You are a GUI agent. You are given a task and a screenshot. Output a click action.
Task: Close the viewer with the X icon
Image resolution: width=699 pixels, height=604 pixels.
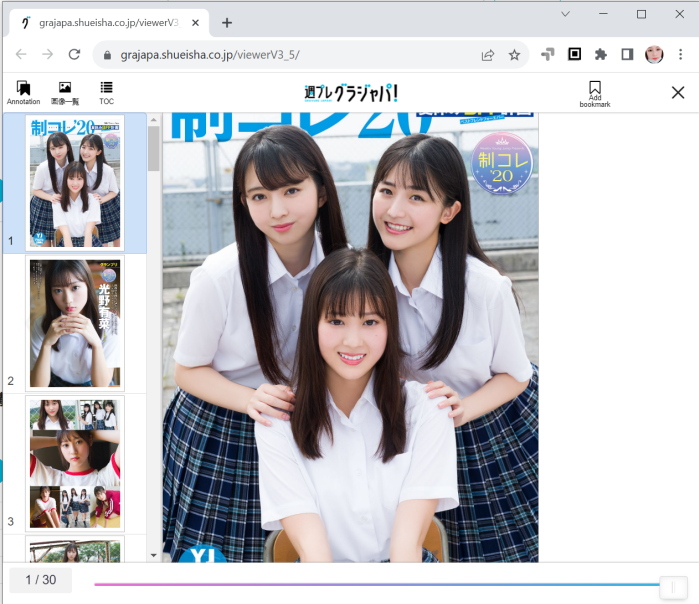coord(678,93)
